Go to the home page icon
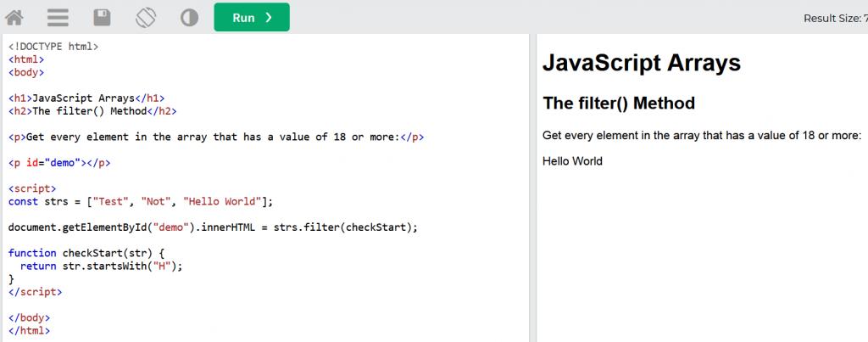Image resolution: width=868 pixels, height=342 pixels. (14, 18)
